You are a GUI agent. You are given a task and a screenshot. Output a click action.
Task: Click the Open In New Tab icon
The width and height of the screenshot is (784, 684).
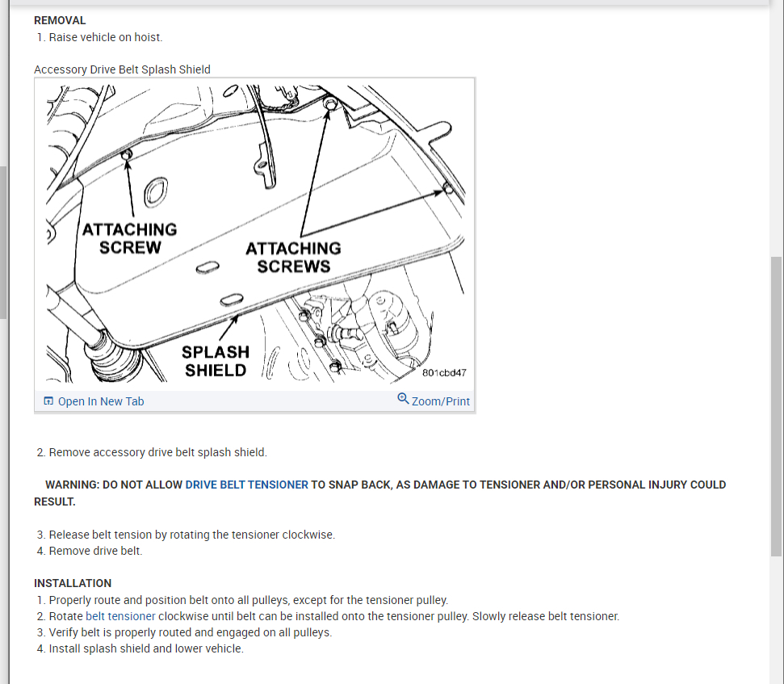tap(48, 401)
